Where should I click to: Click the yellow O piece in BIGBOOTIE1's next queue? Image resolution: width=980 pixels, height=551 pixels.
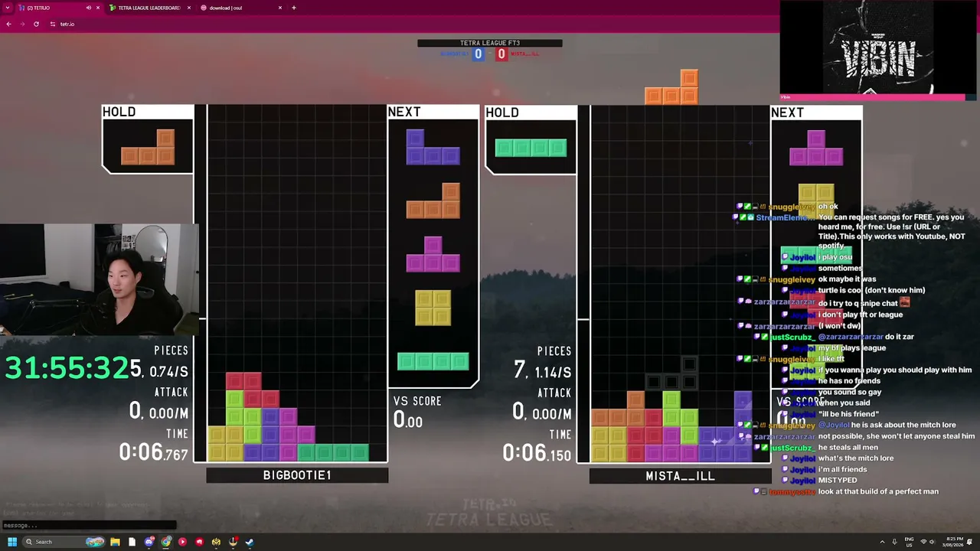[433, 308]
